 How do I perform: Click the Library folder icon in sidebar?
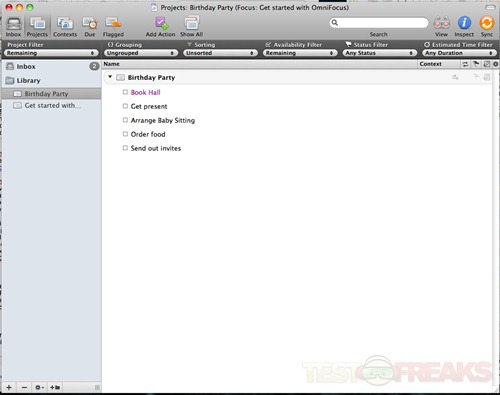pos(10,80)
